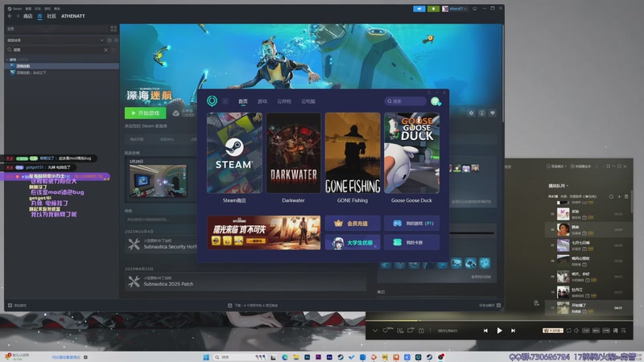Click the cloud status icon beside play button

(x=175, y=113)
